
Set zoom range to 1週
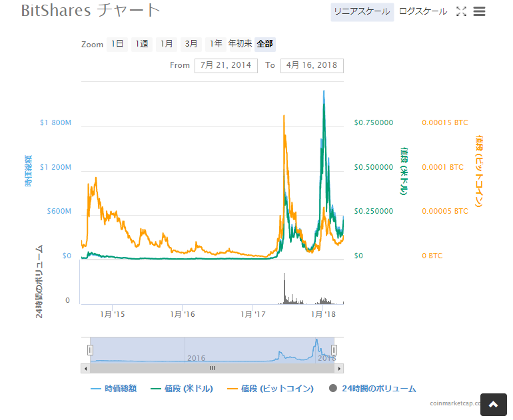pos(142,44)
